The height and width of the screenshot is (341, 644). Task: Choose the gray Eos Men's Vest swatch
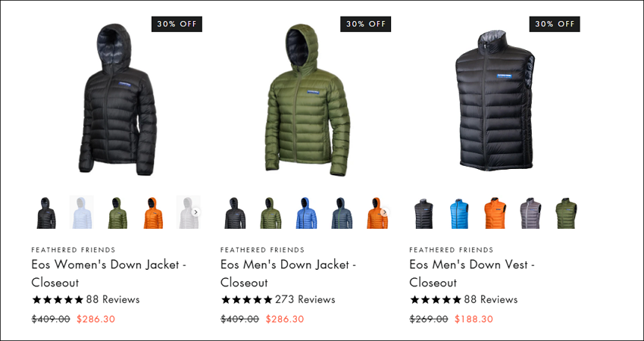(530, 213)
